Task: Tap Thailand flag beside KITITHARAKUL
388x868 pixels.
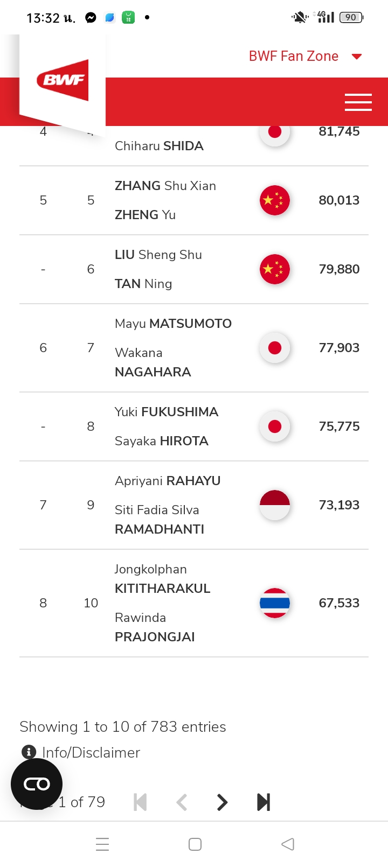Action: (275, 603)
